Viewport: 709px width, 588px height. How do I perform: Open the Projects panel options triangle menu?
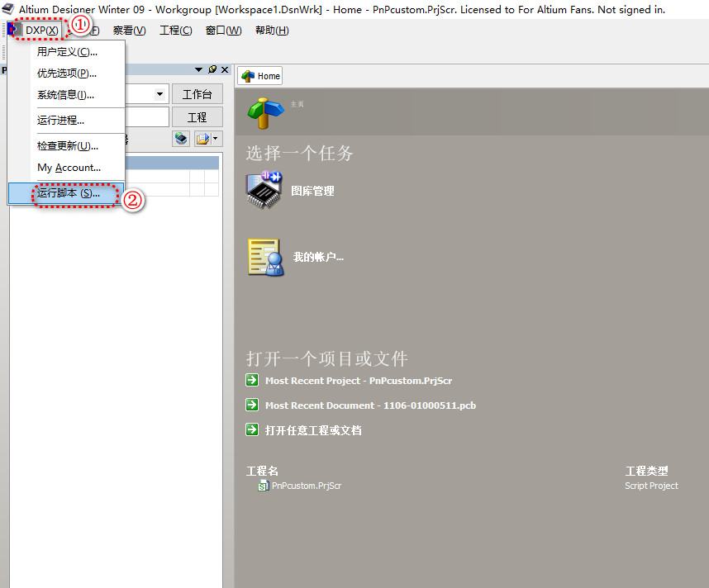tap(199, 70)
